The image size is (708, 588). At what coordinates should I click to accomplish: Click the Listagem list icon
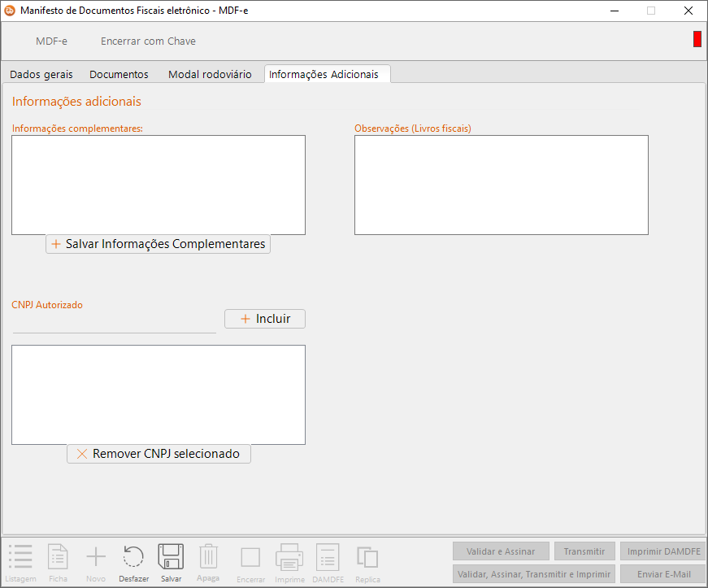(x=20, y=558)
